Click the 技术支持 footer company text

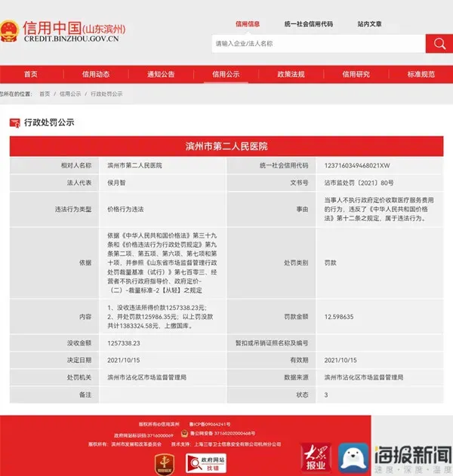point(226,444)
